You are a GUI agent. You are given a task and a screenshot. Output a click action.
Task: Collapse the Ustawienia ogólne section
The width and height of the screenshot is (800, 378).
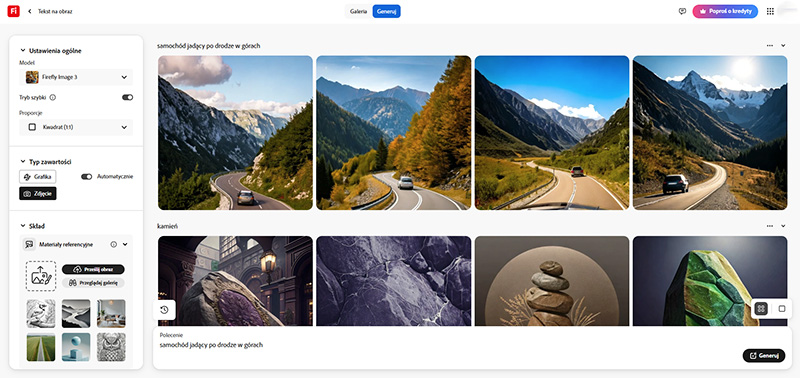(22, 51)
